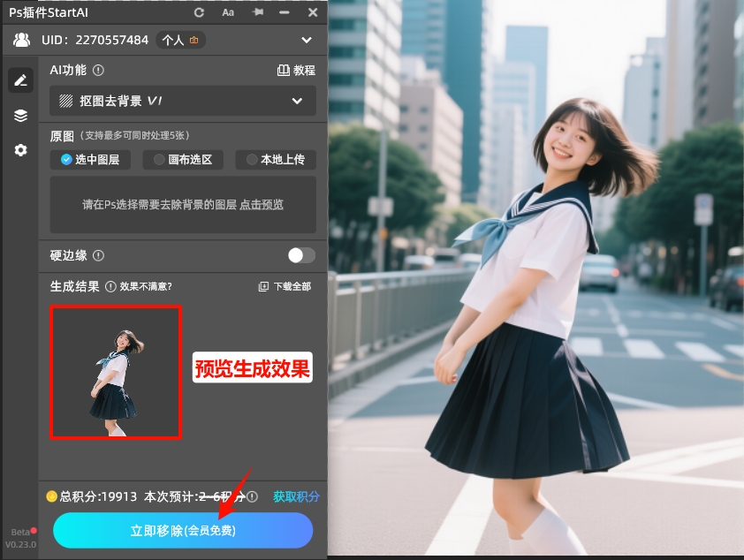
Task: Open plugin settings via the gear icon
Action: tap(19, 150)
